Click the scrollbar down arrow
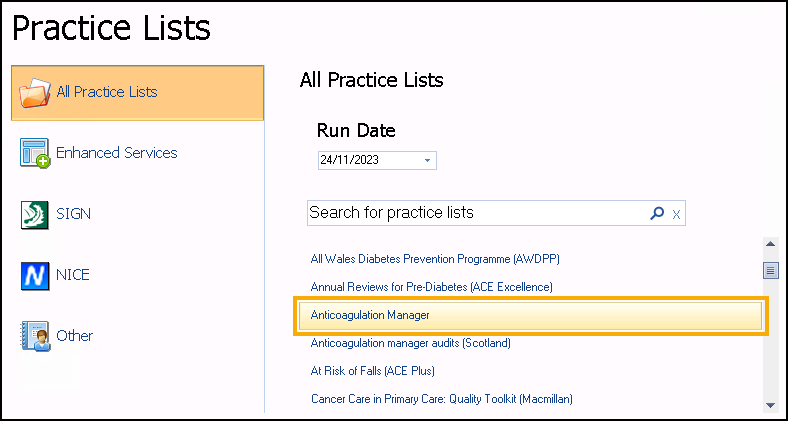The image size is (788, 421). pyautogui.click(x=770, y=405)
